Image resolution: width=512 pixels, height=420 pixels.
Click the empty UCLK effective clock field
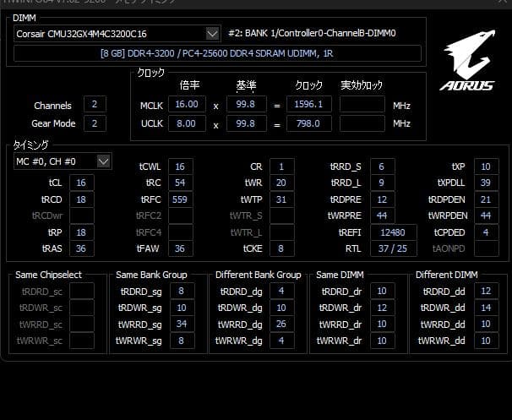pos(362,123)
